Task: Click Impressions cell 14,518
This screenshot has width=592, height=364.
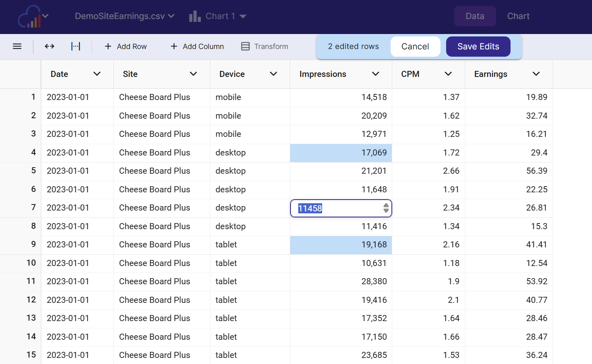Action: click(341, 97)
